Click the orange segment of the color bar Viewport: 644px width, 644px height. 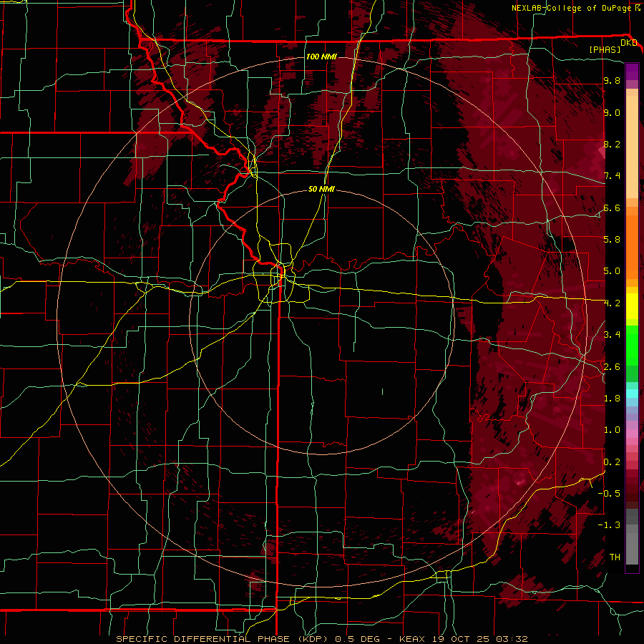[x=632, y=246]
